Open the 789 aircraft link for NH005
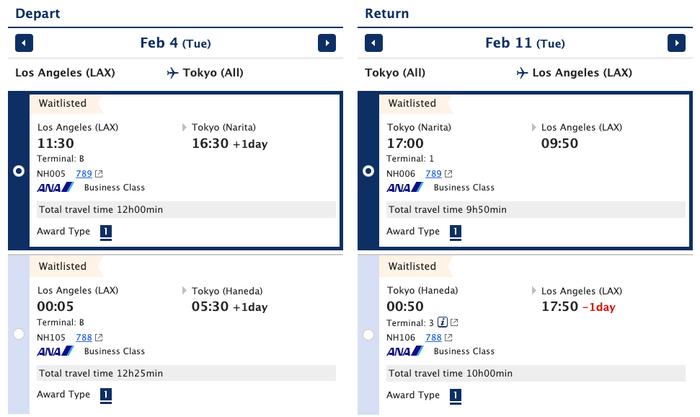This screenshot has width=700, height=417. (84, 174)
